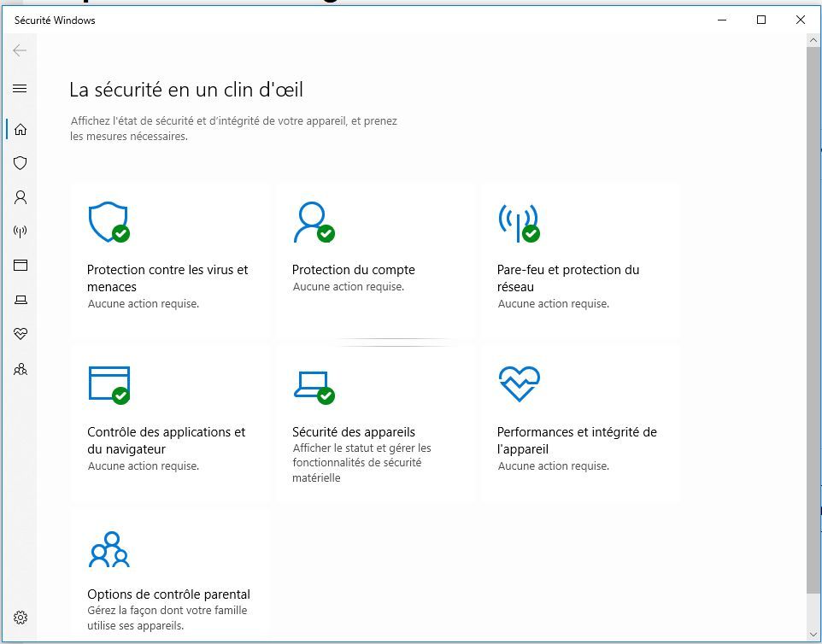This screenshot has height=644, width=822.
Task: Click the large shield icon tile
Action: click(x=109, y=222)
